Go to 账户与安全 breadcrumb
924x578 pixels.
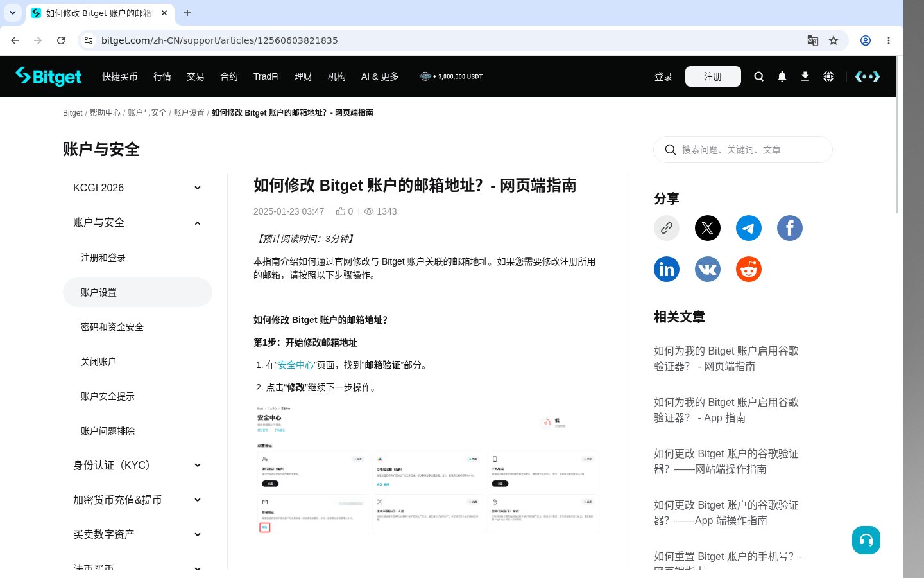147,112
